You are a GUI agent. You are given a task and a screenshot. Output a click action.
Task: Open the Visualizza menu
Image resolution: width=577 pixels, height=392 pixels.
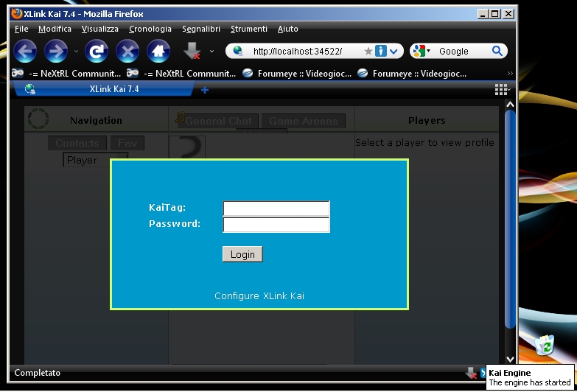click(100, 29)
